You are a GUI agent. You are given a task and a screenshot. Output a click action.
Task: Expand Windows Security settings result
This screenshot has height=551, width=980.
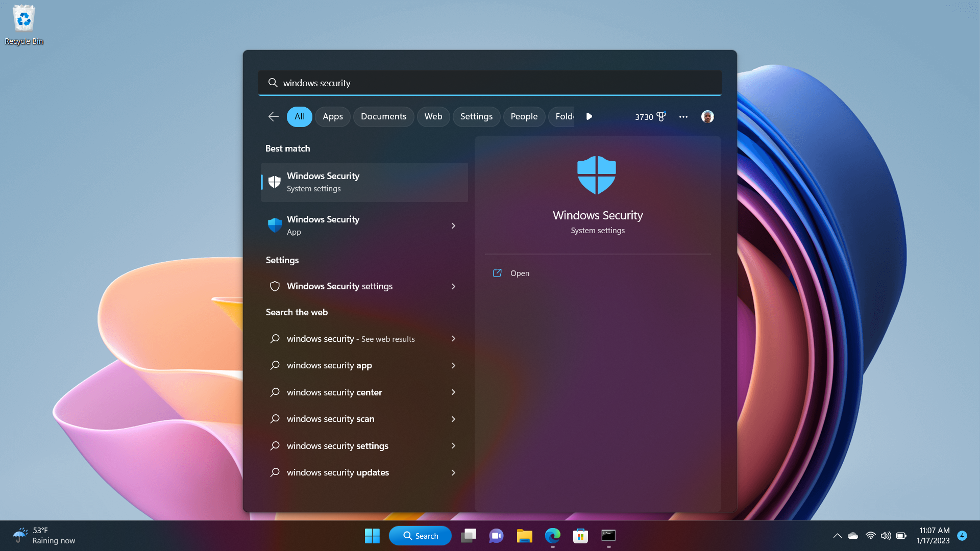[x=454, y=286]
